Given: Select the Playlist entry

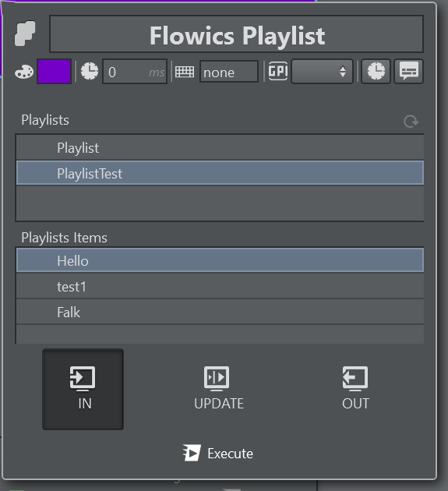Looking at the screenshot, I should 220,147.
